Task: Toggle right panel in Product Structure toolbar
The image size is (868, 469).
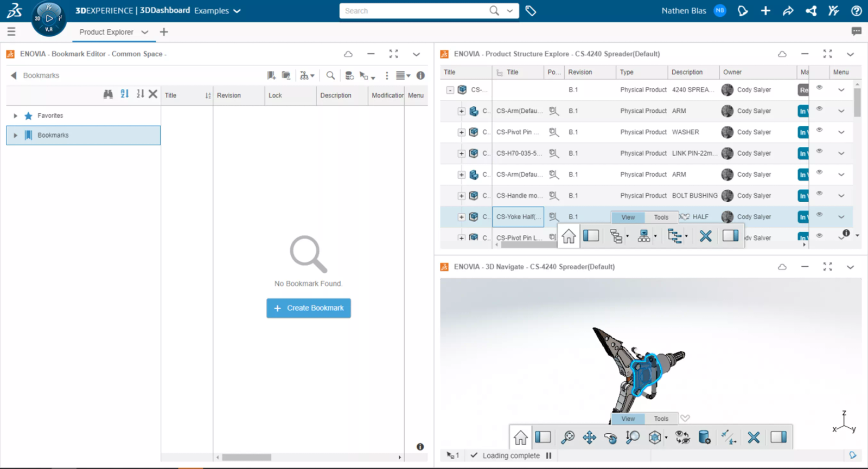Action: pos(730,235)
